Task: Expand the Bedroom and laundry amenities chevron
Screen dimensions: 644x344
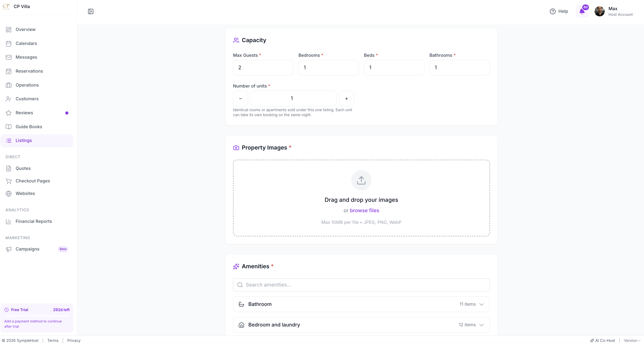Action: click(481, 325)
